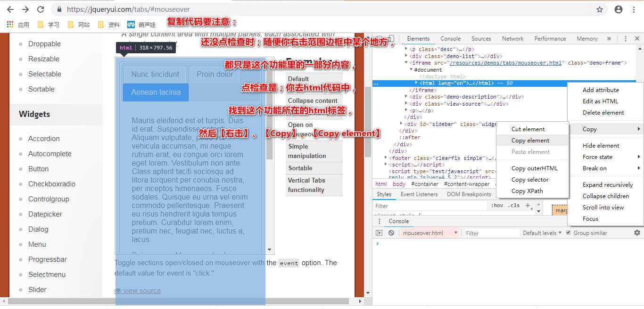The image size is (644, 309).
Task: Open the Chrome profile avatar icon
Action: tap(619, 9)
